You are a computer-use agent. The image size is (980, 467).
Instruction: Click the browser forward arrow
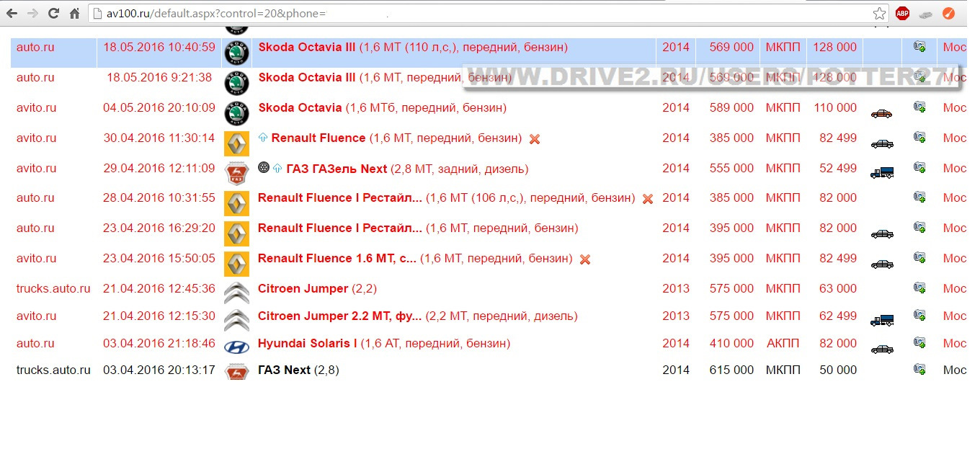pos(32,13)
